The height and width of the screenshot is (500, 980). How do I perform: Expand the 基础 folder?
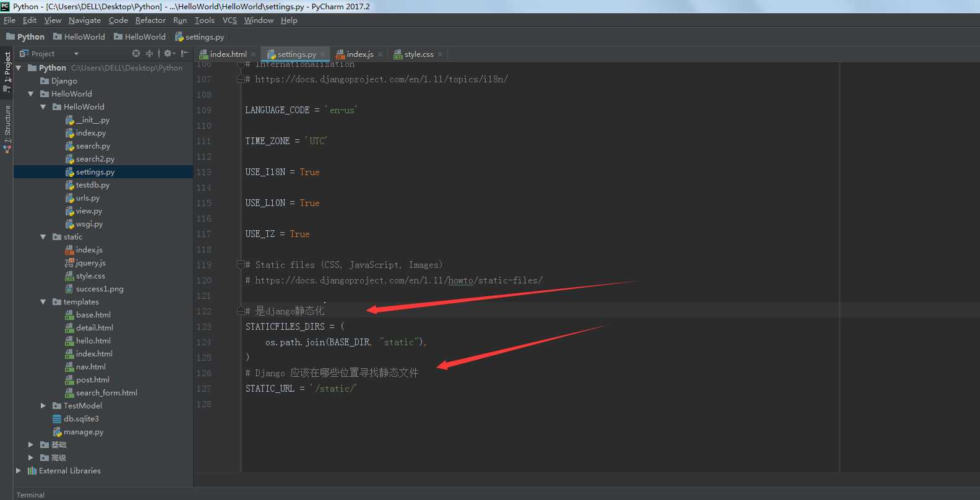pos(31,445)
